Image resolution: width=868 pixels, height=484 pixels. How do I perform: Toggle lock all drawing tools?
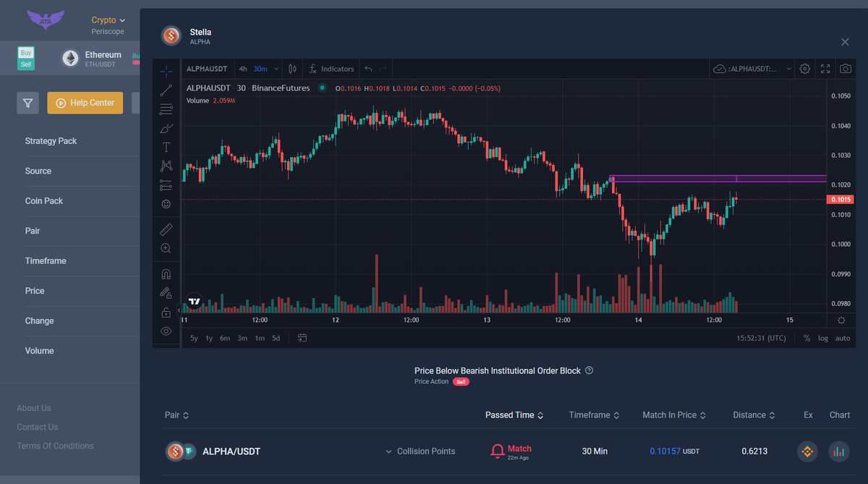pos(166,313)
